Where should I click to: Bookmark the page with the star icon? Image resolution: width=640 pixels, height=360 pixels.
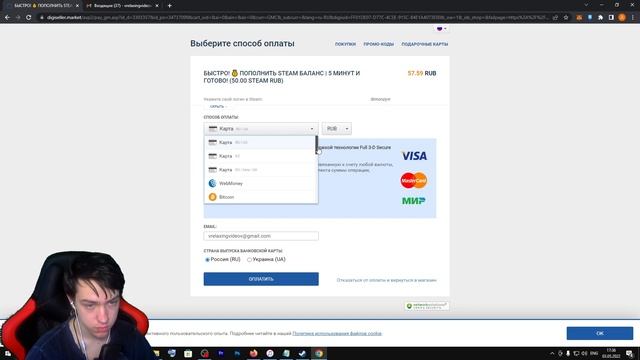(x=566, y=18)
